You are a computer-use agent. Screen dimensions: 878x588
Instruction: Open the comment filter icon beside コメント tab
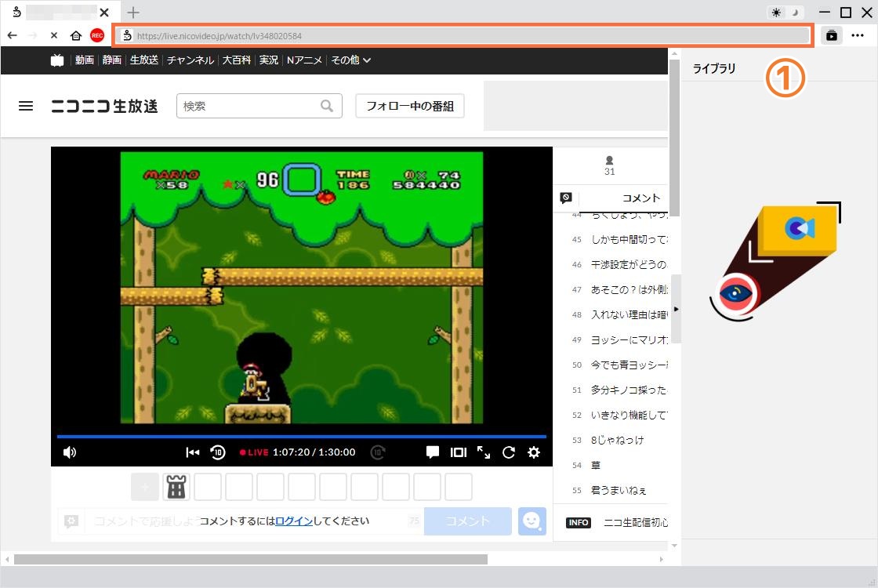pos(566,198)
